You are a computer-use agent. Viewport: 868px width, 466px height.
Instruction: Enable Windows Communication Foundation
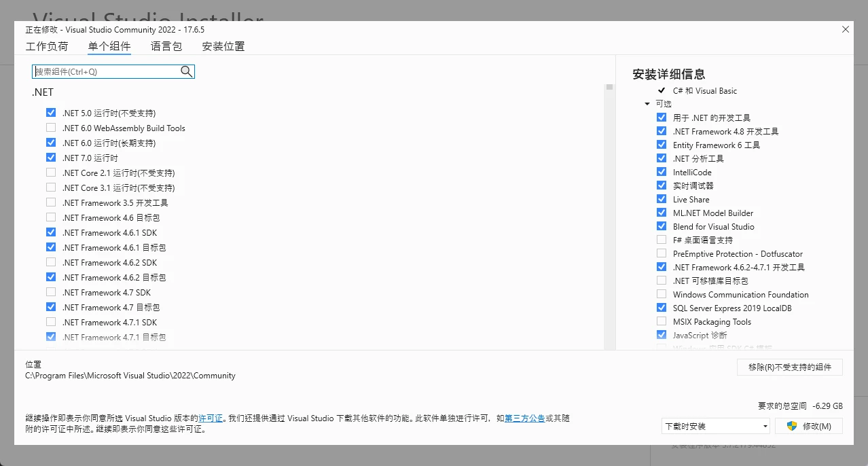pyautogui.click(x=662, y=294)
